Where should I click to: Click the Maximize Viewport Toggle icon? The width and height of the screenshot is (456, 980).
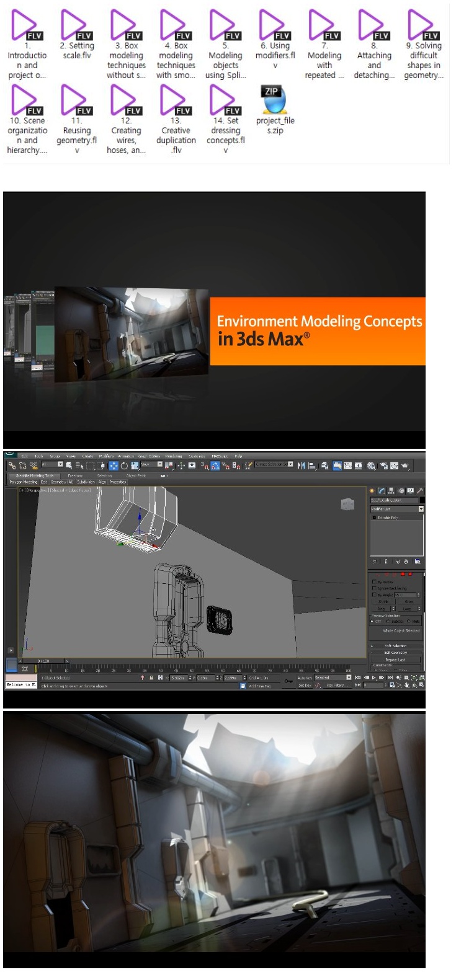click(x=421, y=684)
